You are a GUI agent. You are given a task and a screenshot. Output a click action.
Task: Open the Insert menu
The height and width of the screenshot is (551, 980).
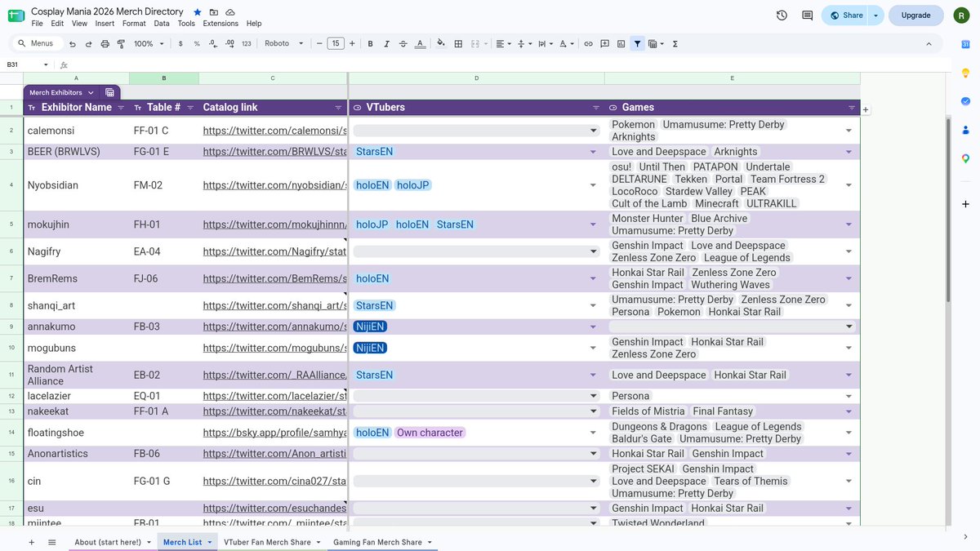coord(105,24)
